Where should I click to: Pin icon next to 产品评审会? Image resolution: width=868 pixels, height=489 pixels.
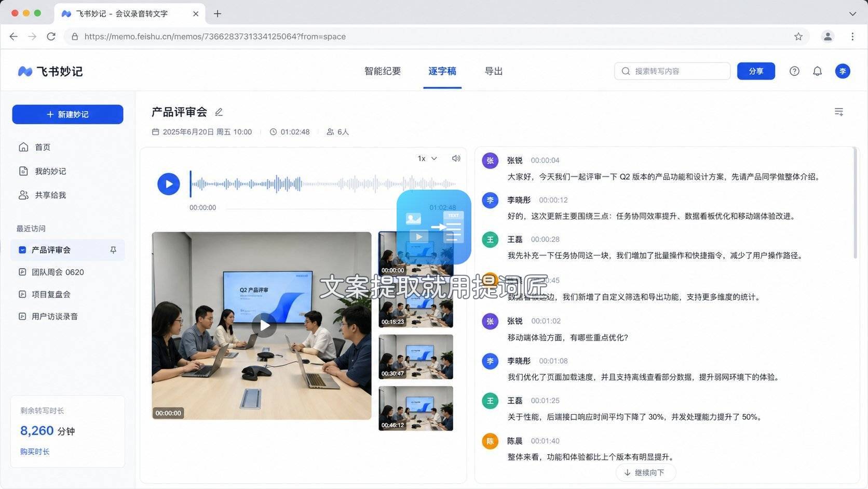click(x=113, y=250)
